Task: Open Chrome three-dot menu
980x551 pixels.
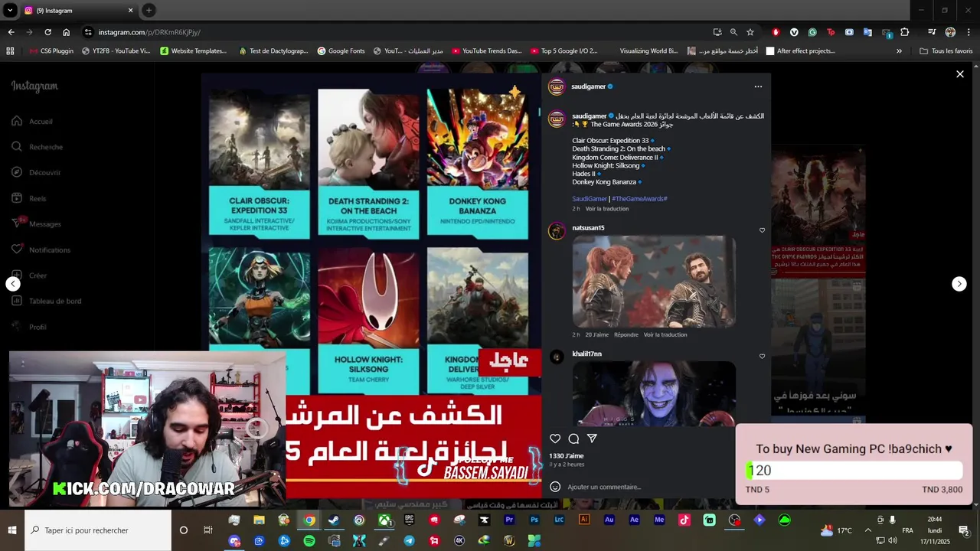Action: [969, 32]
